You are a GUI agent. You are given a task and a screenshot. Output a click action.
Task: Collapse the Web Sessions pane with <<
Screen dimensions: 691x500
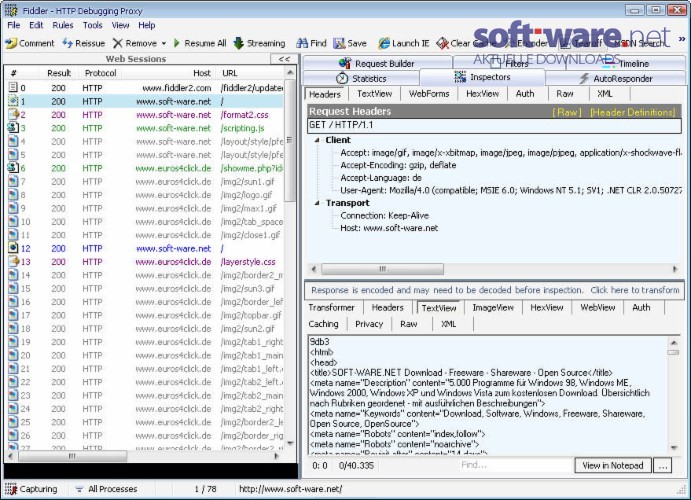tap(284, 59)
